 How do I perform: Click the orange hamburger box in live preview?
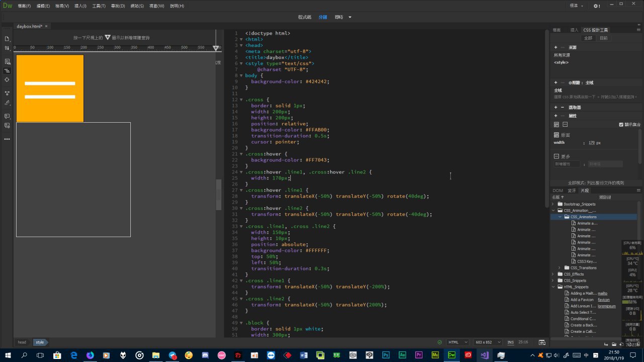[x=50, y=88]
